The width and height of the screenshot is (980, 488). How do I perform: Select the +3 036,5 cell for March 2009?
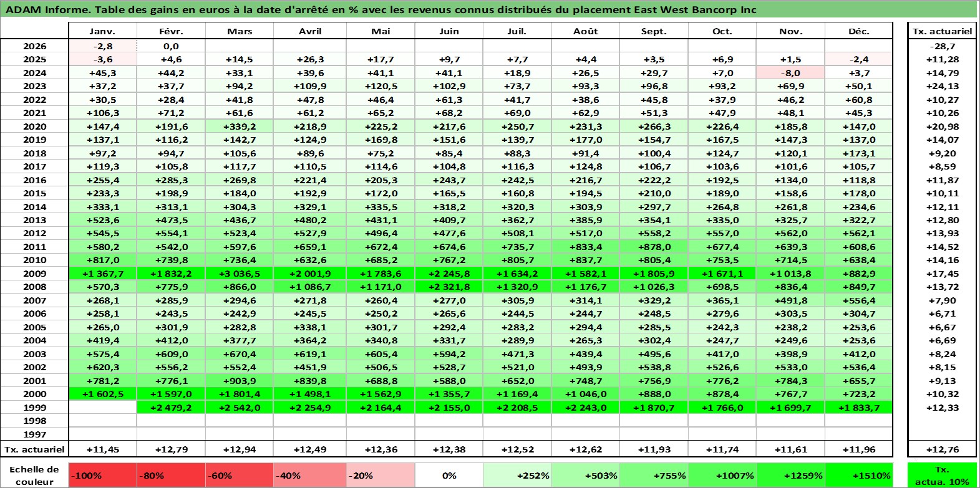pyautogui.click(x=240, y=274)
